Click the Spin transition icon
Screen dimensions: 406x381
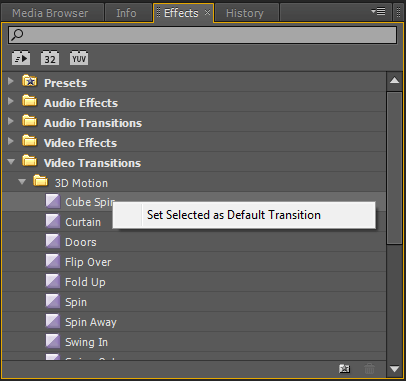pos(53,301)
